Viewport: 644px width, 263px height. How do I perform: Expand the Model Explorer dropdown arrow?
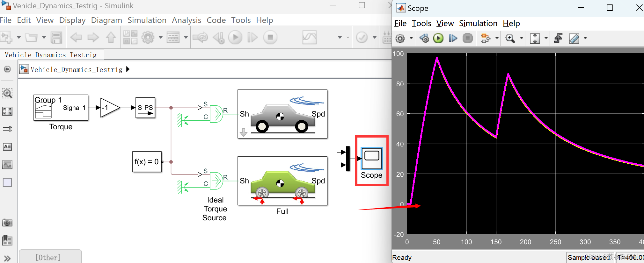coord(186,37)
